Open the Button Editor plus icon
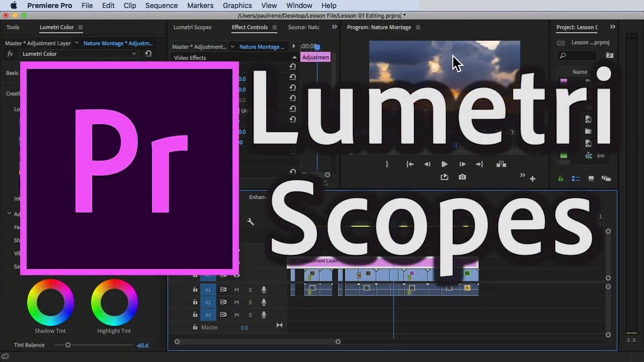Viewport: 644px width, 362px height. (532, 178)
